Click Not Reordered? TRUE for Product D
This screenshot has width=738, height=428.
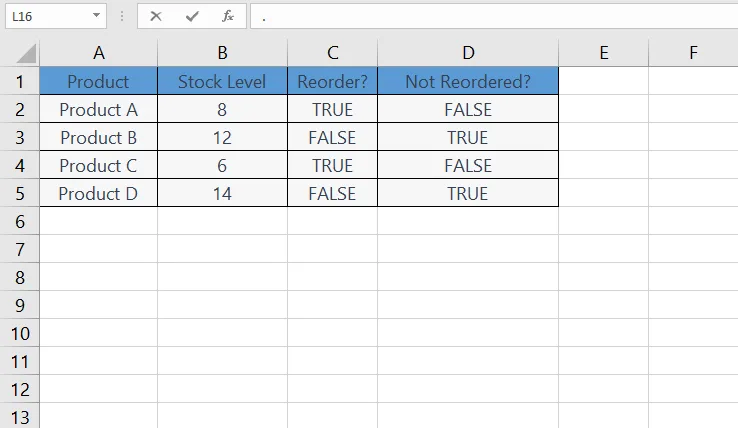[x=468, y=193]
